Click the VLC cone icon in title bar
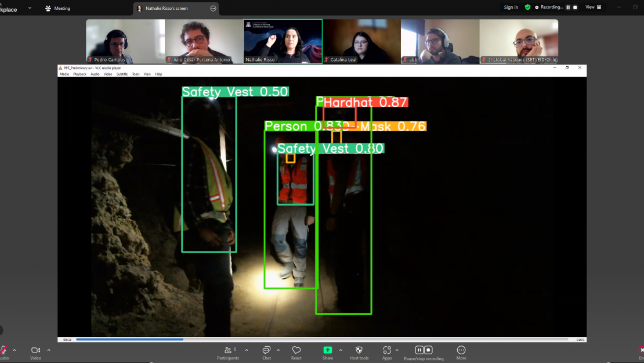The image size is (644, 363). (x=60, y=68)
